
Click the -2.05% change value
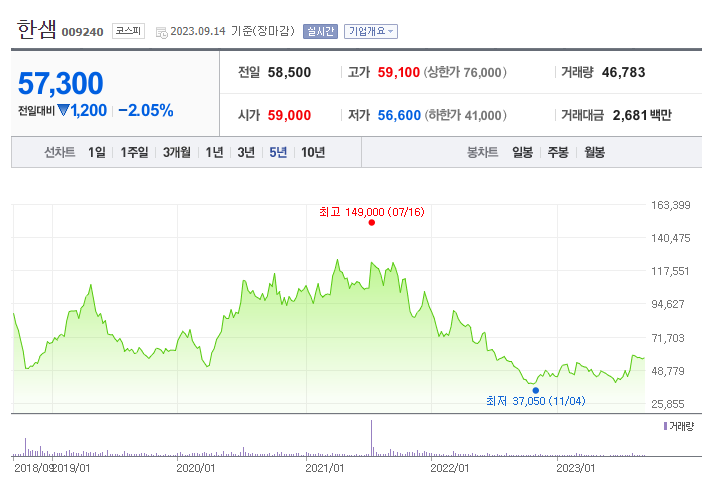pyautogui.click(x=146, y=110)
